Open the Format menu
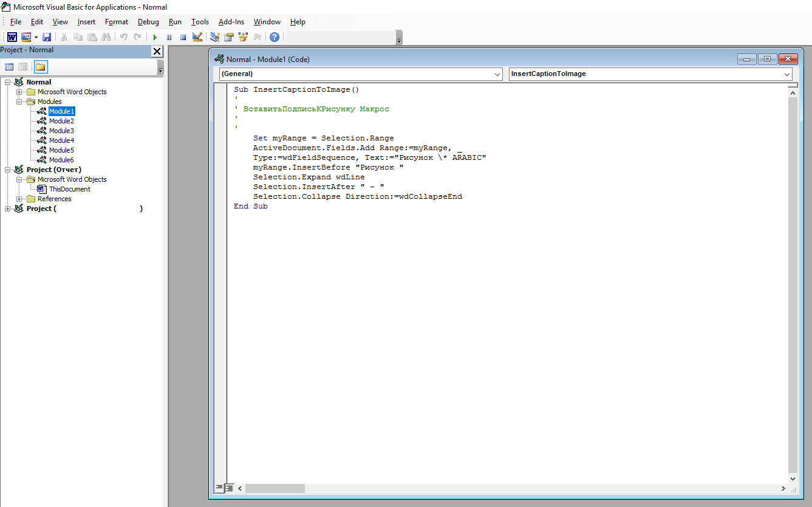Viewport: 812px width, 507px height. coord(117,22)
